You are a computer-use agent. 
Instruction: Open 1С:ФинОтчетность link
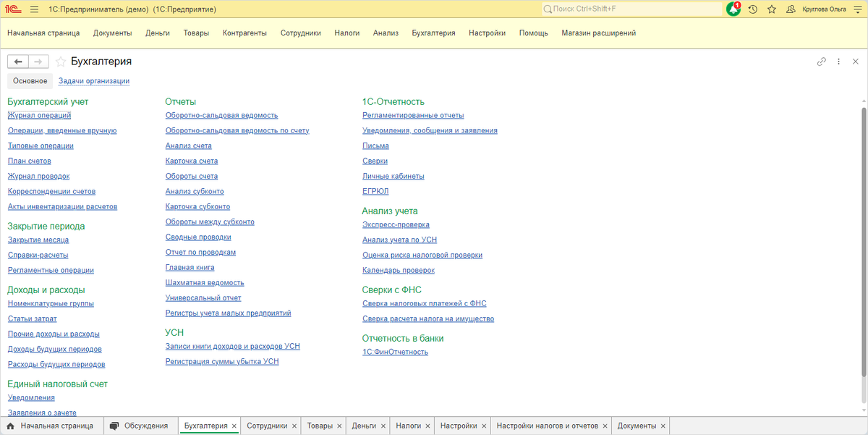(395, 352)
